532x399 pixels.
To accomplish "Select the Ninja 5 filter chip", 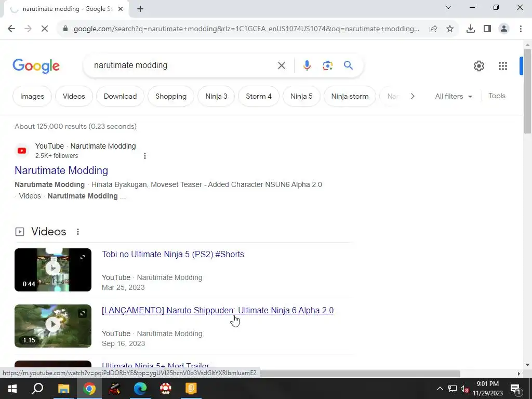I will (x=301, y=96).
